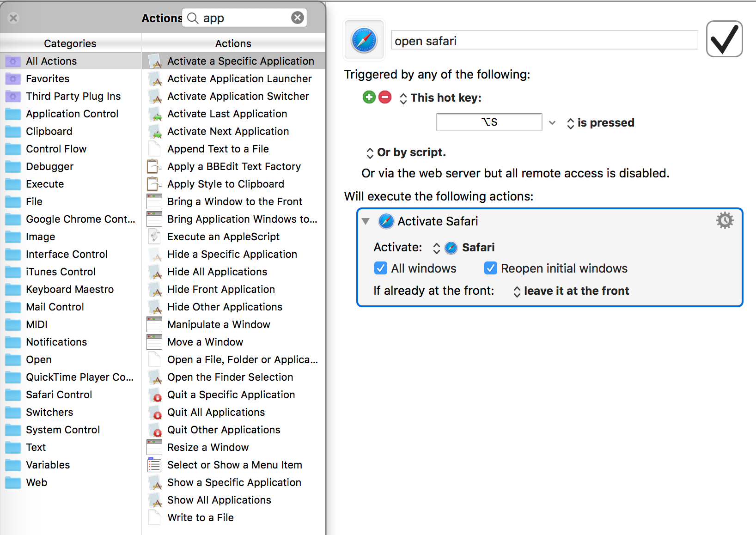
Task: Close the Actions panel with the X button
Action: point(13,18)
